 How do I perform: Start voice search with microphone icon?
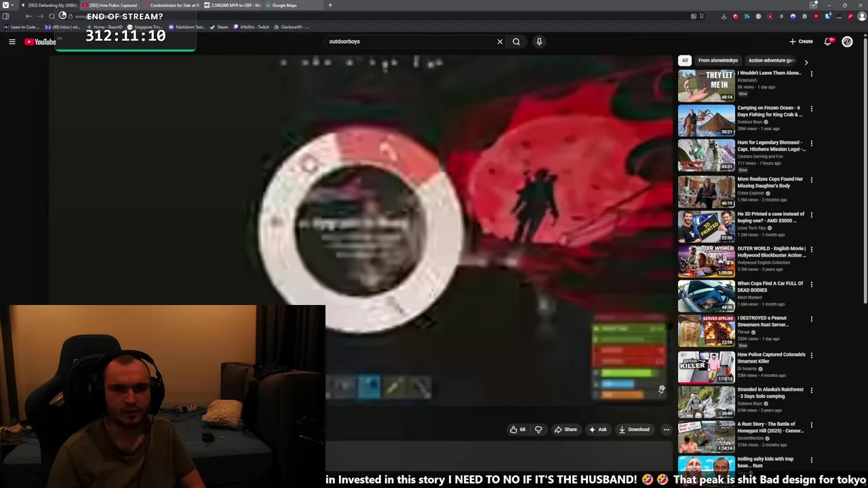539,41
